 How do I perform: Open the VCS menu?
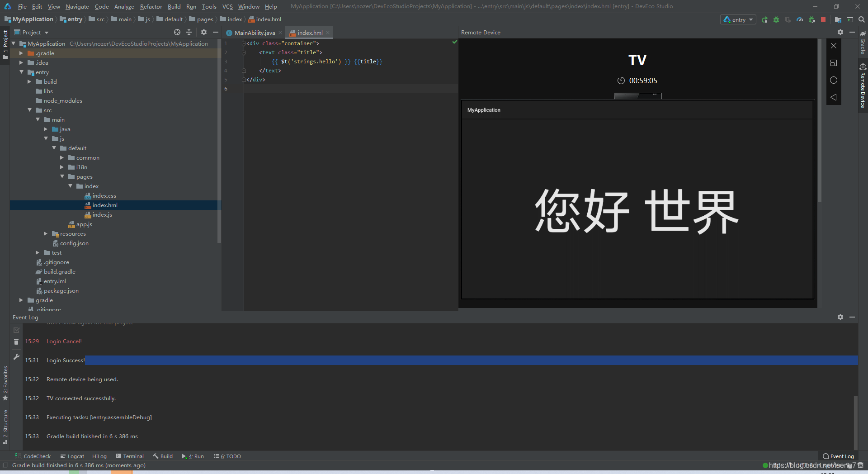click(x=227, y=6)
